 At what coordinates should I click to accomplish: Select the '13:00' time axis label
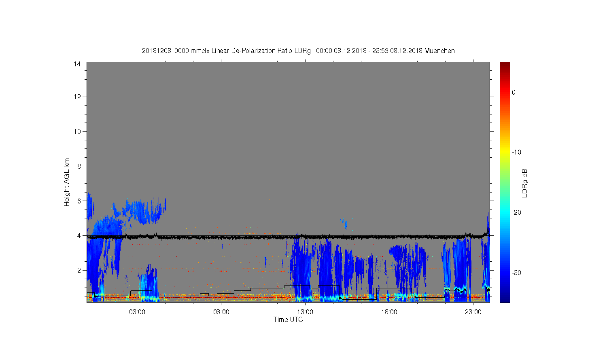pyautogui.click(x=305, y=312)
